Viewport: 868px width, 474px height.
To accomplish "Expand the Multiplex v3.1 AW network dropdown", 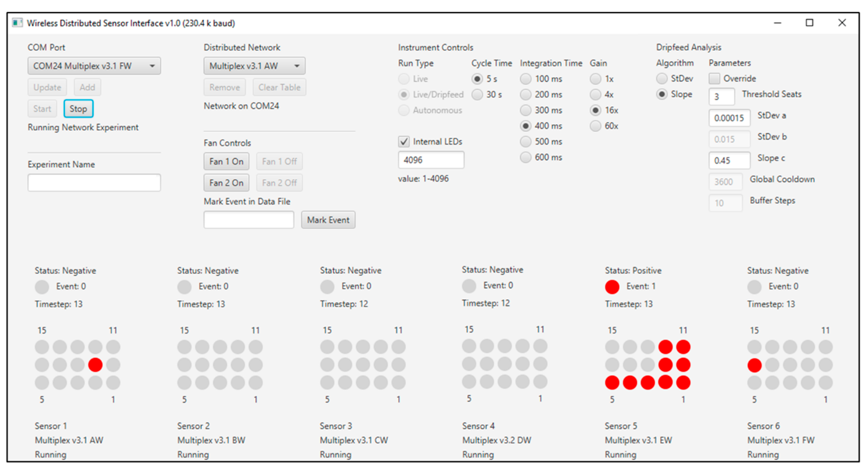I will [254, 66].
